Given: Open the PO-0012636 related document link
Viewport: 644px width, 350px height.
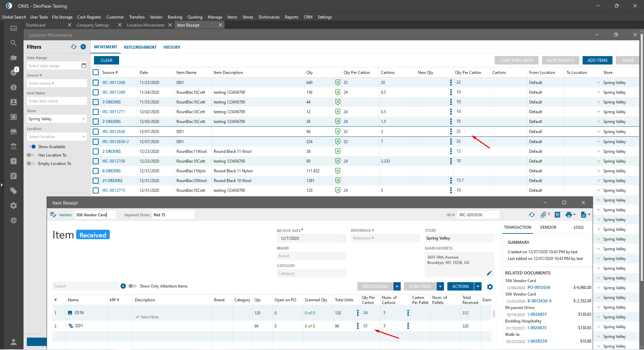Looking at the screenshot, I should coord(539,288).
